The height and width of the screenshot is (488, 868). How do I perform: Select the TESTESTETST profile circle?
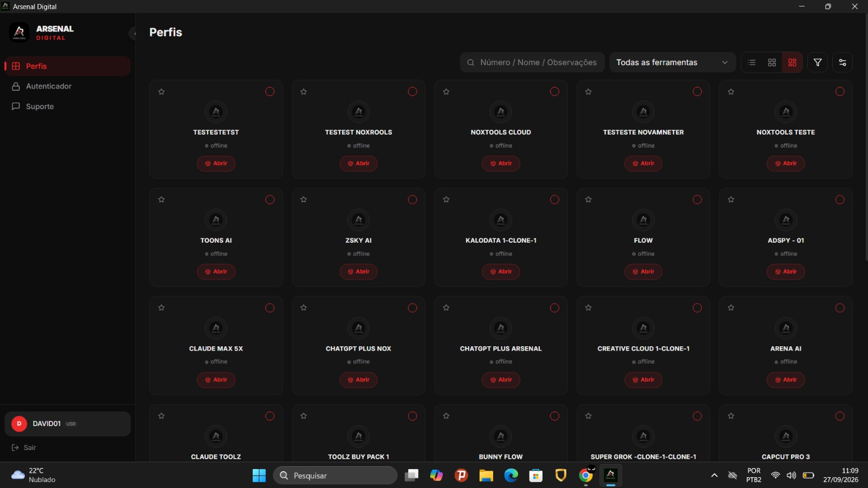[270, 92]
